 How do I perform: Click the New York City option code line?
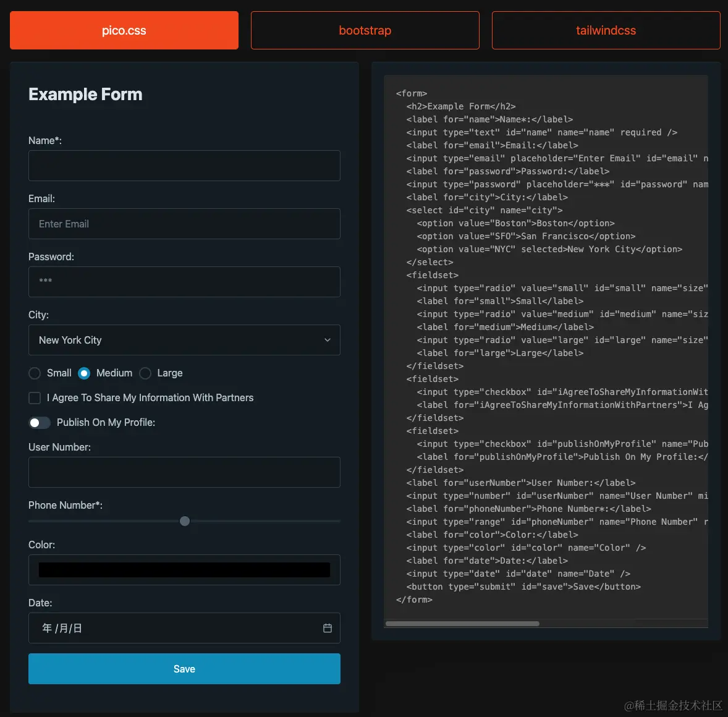[550, 249]
